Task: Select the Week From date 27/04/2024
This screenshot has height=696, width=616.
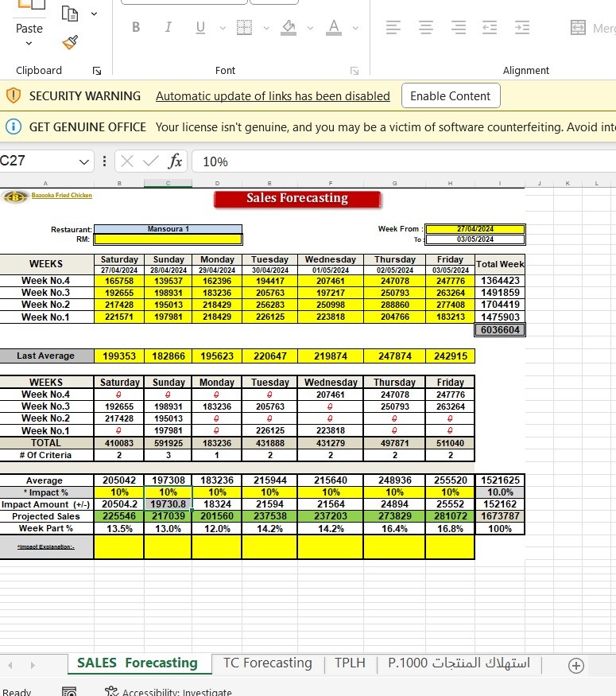Action: 475,229
